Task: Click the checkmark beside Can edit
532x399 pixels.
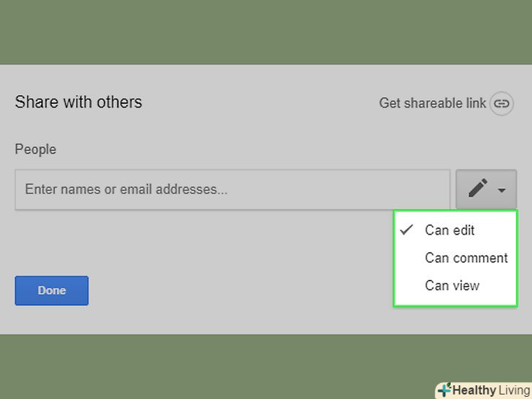Action: pyautogui.click(x=407, y=230)
